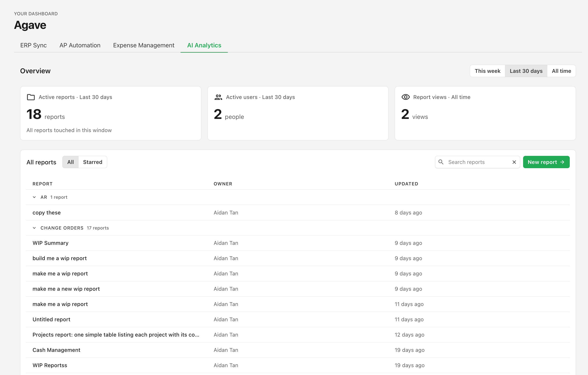The image size is (588, 375).
Task: Create a New report
Action: [546, 162]
